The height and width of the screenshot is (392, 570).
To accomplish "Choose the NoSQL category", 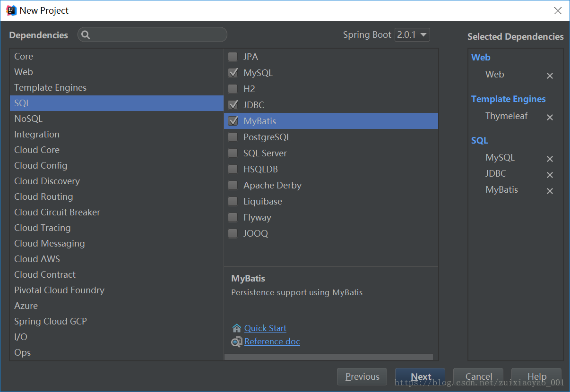I will click(116, 119).
